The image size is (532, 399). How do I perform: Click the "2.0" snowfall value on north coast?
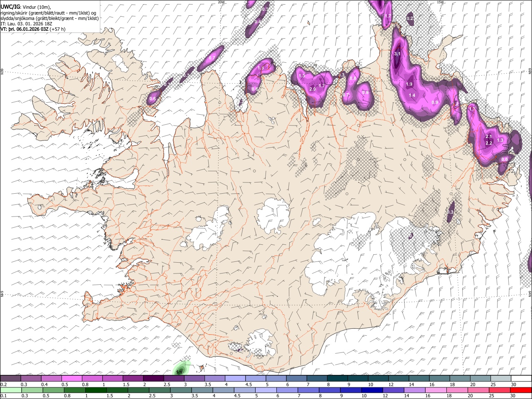coord(313,89)
